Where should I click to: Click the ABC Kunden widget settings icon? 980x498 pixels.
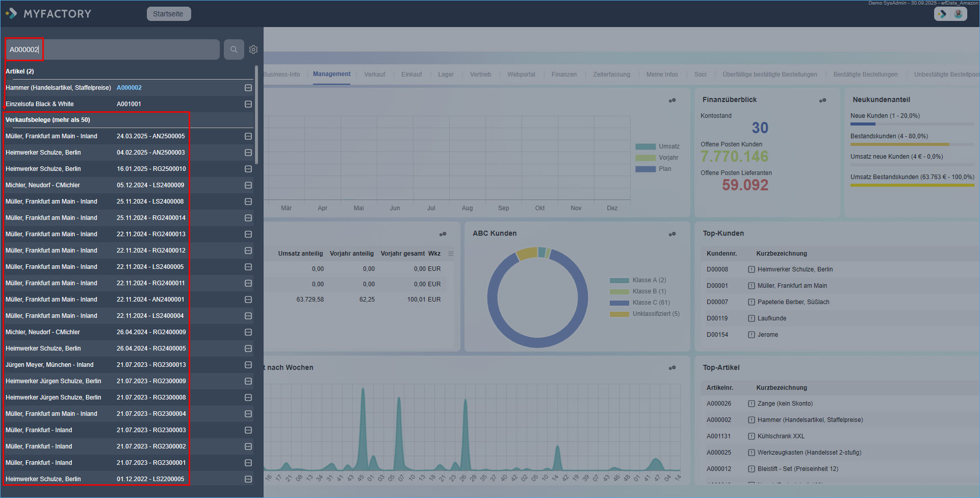point(672,234)
